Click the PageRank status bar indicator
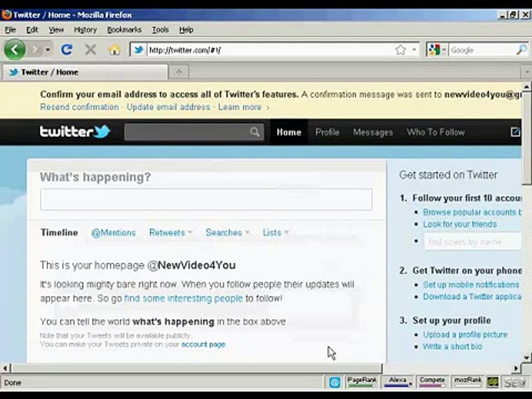 pos(362,382)
